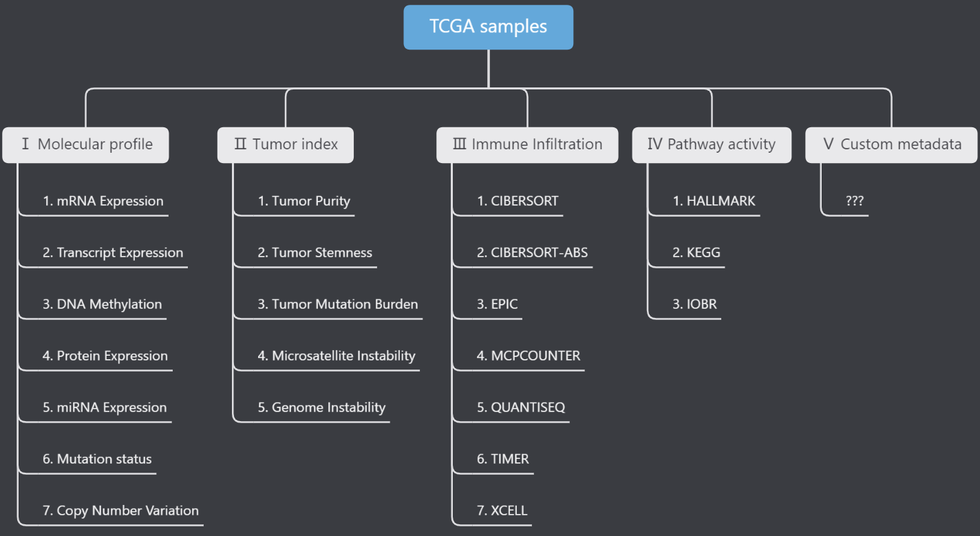The image size is (980, 536).
Task: Click the DNA Methylation leaf node
Action: pyautogui.click(x=102, y=305)
